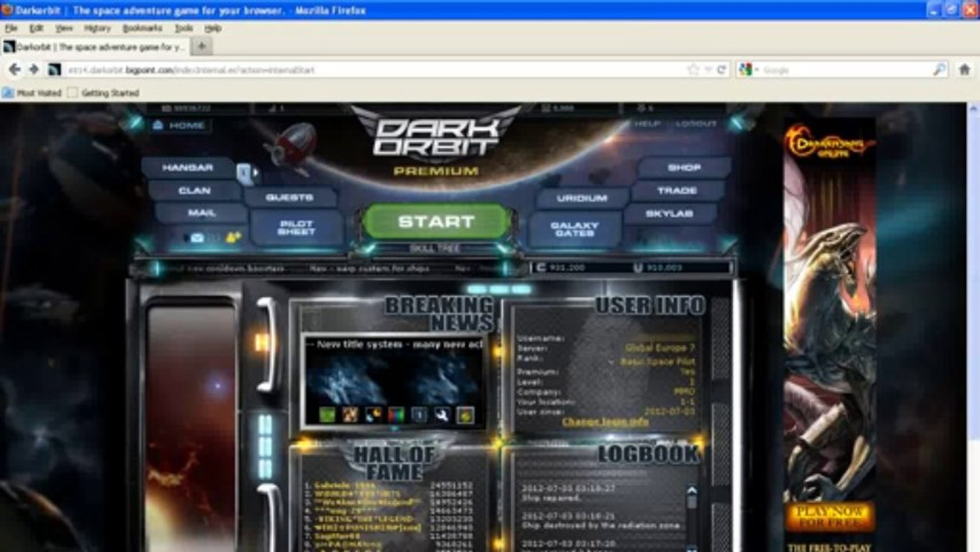Open the QUESTS page
The image size is (980, 552).
click(290, 197)
